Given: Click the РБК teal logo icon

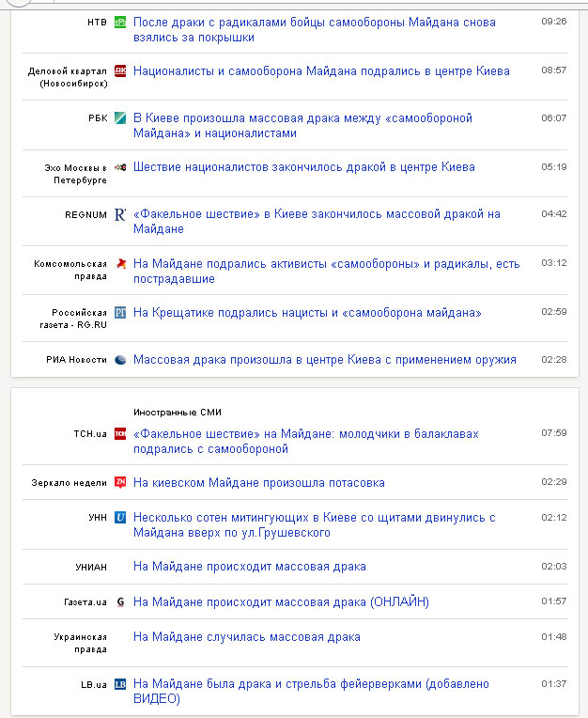Looking at the screenshot, I should 120,118.
